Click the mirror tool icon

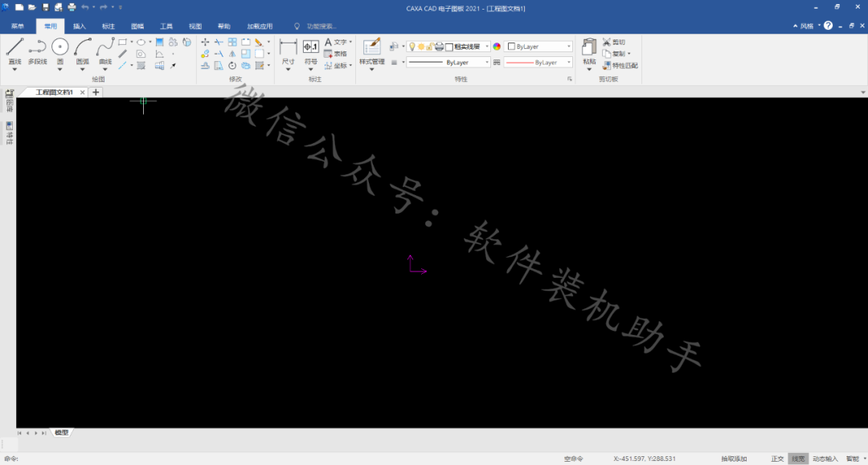pyautogui.click(x=232, y=54)
